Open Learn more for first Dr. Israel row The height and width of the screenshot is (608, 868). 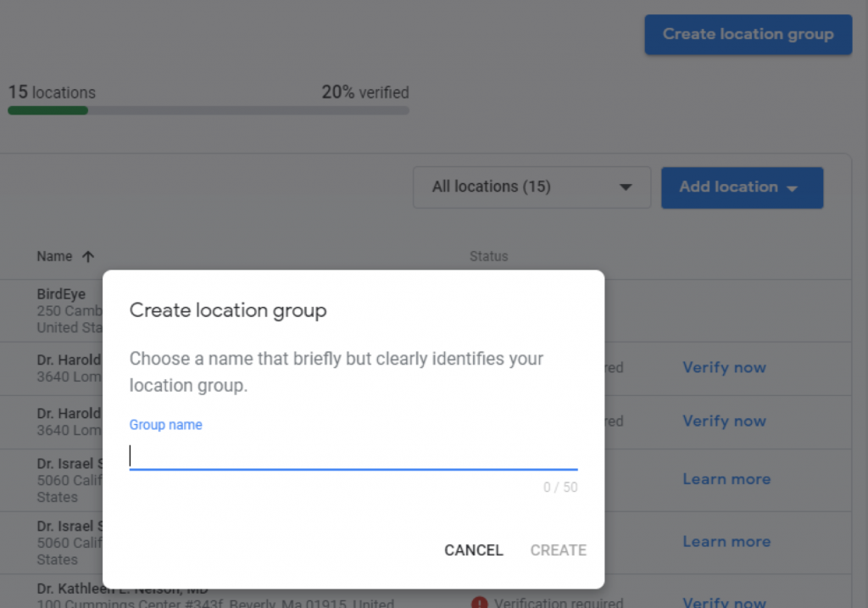click(726, 479)
